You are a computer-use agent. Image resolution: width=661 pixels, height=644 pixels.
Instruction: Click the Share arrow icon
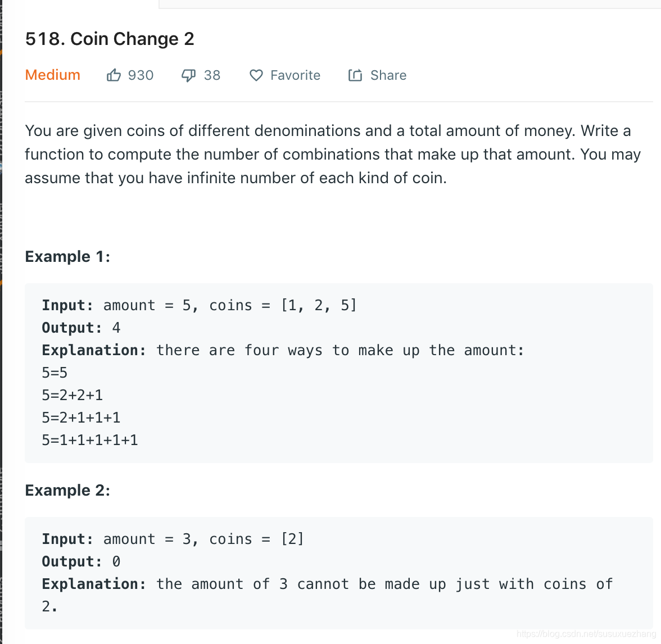coord(355,75)
